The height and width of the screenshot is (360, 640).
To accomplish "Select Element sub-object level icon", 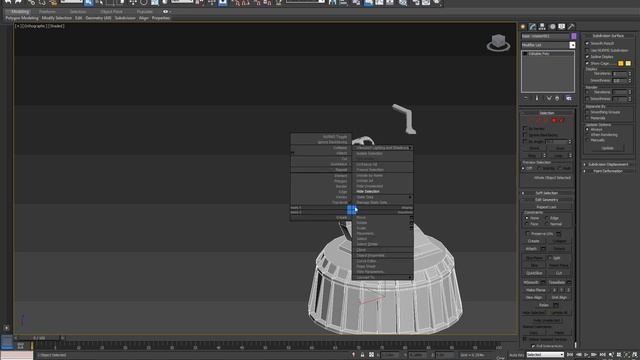I will pyautogui.click(x=562, y=120).
